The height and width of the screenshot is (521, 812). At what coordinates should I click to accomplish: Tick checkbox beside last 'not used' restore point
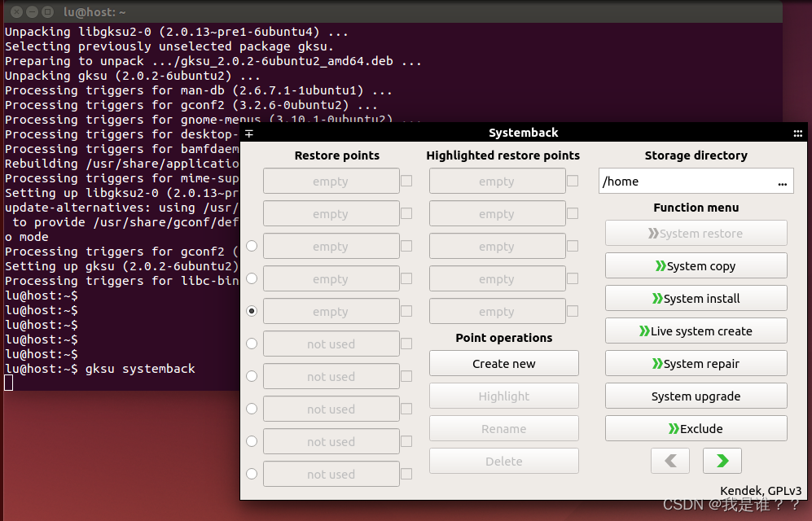point(406,474)
